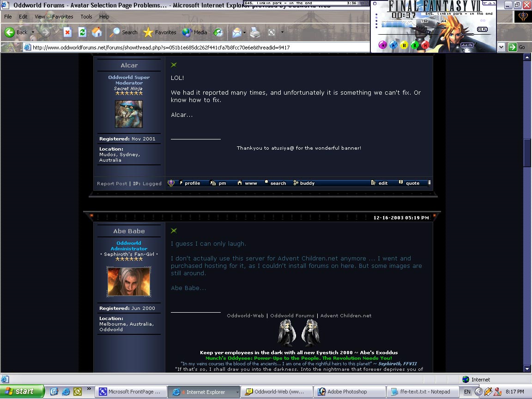Toggle the PL playlist button in Winamp

[484, 29]
